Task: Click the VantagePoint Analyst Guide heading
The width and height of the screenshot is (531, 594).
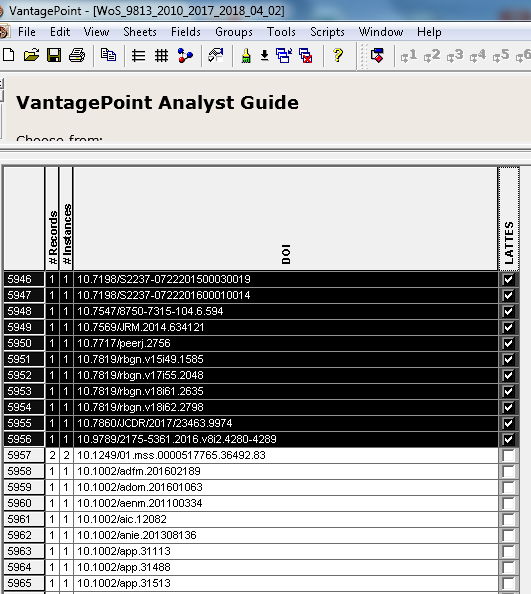Action: pos(157,103)
